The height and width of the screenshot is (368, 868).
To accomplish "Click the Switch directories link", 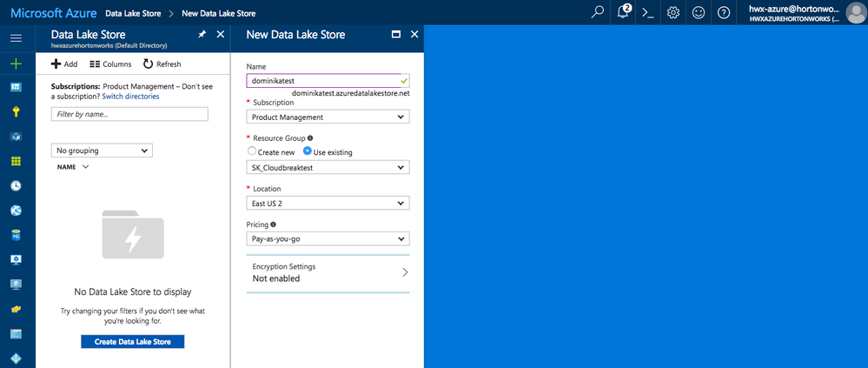I will tap(130, 97).
